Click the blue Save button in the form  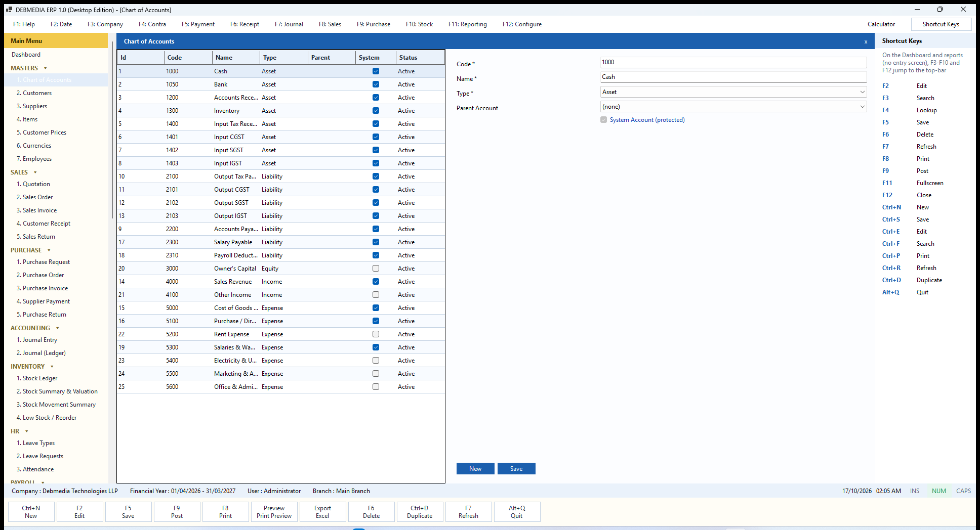[x=516, y=469]
